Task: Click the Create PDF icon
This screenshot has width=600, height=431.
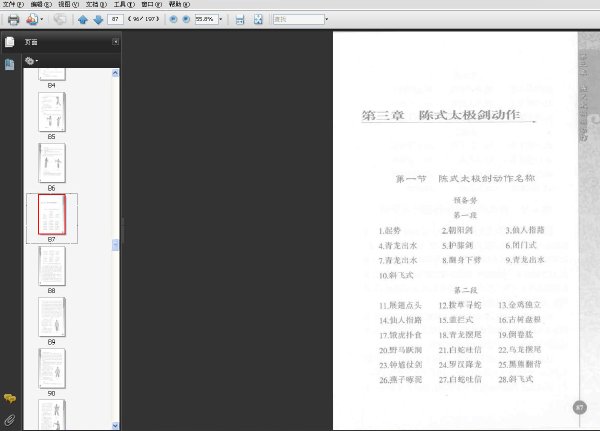Action: pos(32,19)
